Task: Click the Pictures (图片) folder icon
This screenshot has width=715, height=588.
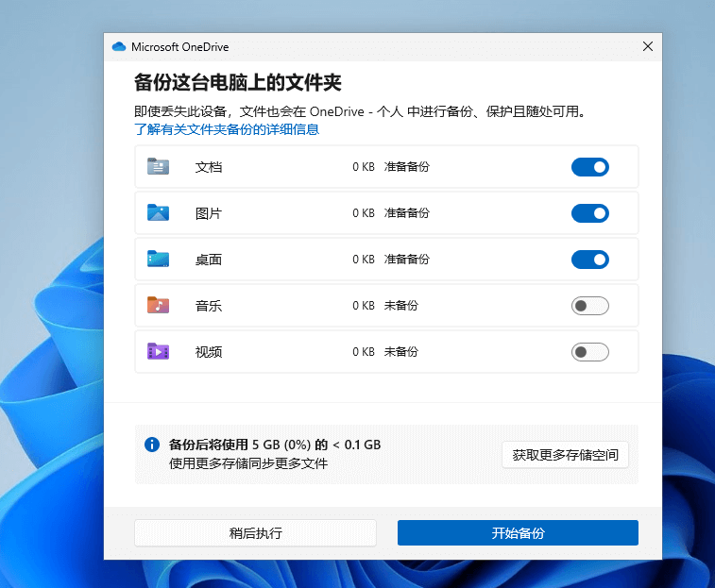Action: 158,213
